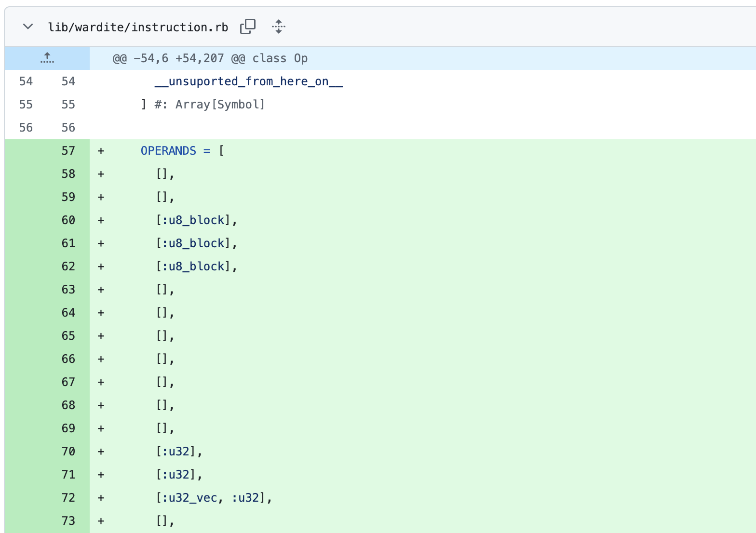Click the OPERANDS constant on line 57
Image resolution: width=756 pixels, height=533 pixels.
tap(168, 151)
